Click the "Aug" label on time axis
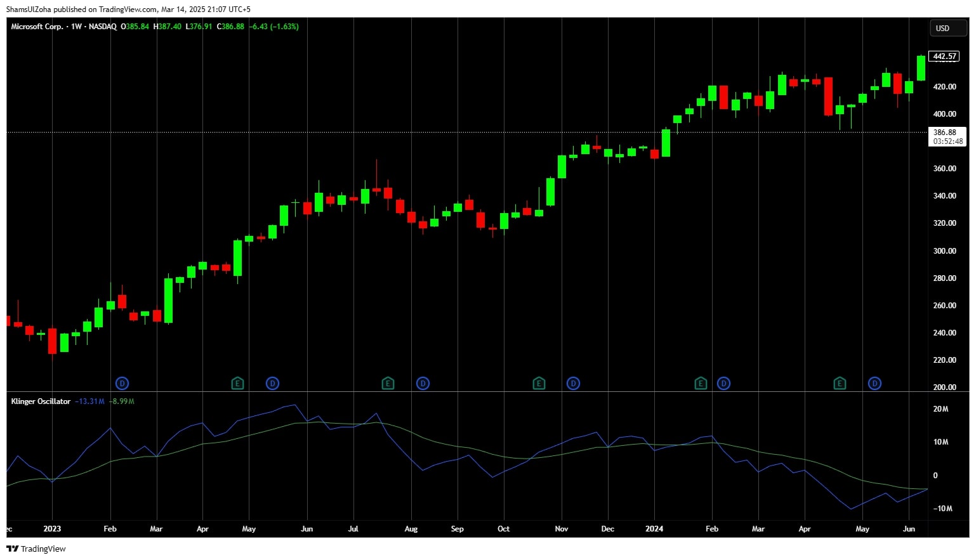This screenshot has height=560, width=976. [x=411, y=529]
